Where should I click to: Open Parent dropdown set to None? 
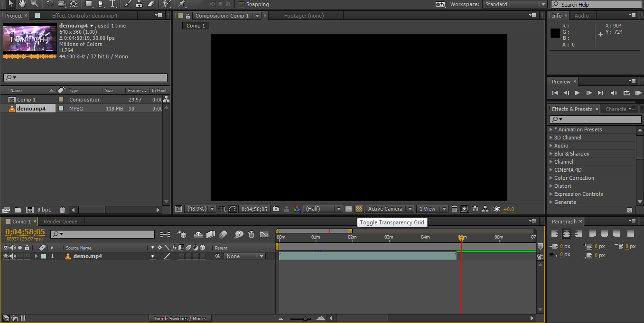(244, 256)
